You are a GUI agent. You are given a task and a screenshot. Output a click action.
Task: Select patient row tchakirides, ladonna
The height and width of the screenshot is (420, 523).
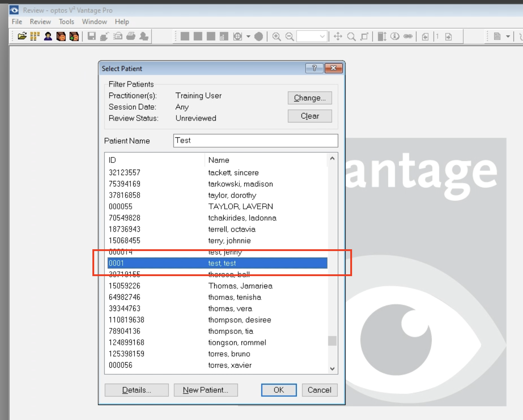tap(217, 218)
